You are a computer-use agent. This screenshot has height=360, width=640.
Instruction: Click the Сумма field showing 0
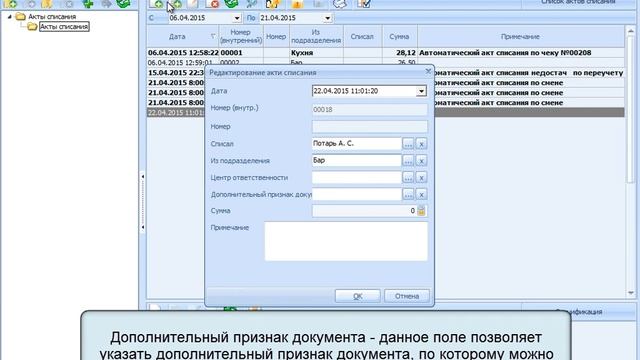coord(364,211)
